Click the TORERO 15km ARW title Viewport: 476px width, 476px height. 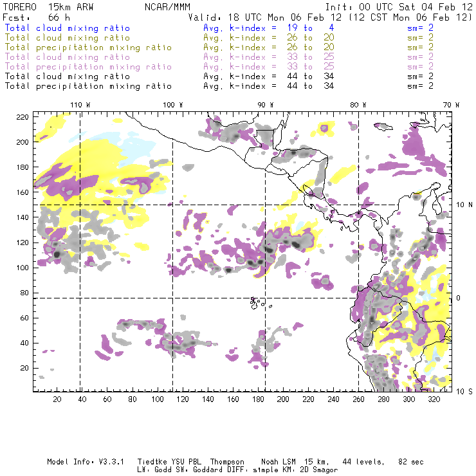[48, 7]
